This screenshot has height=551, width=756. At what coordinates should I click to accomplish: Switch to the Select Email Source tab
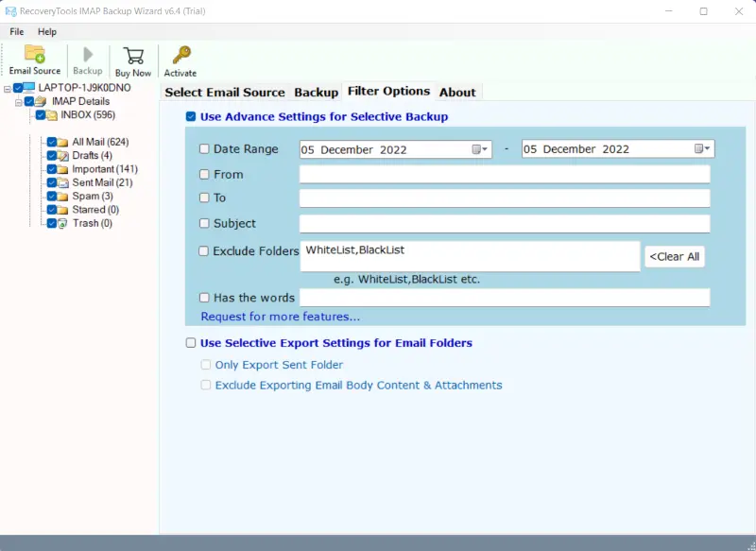click(x=224, y=92)
